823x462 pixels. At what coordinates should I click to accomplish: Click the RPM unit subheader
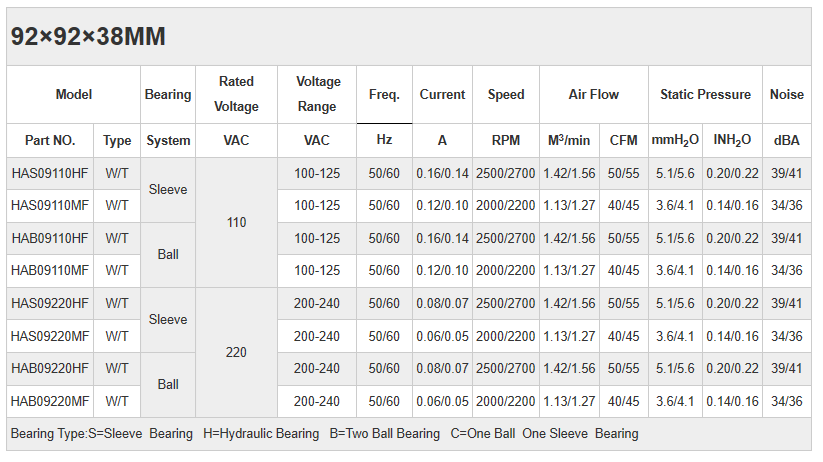pos(505,141)
